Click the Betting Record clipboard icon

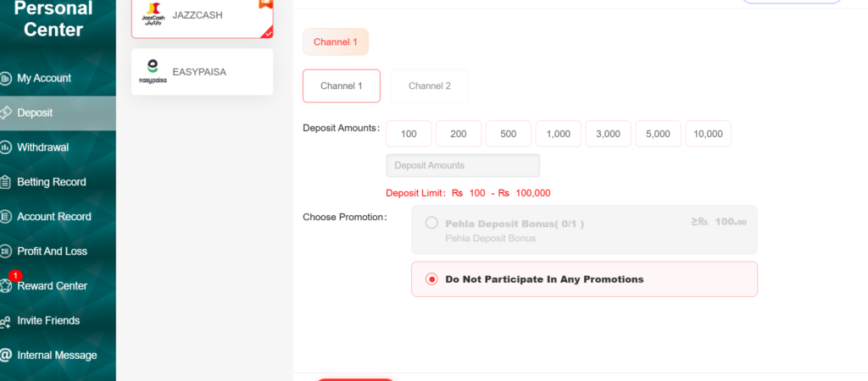click(x=6, y=182)
